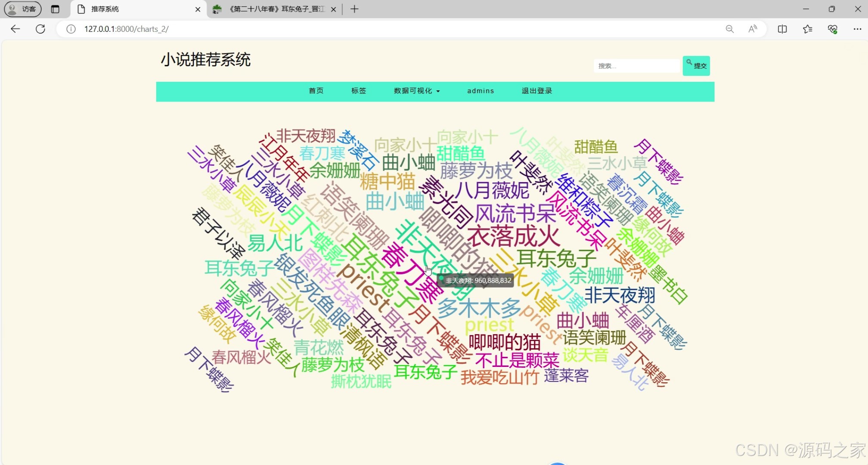Image resolution: width=868 pixels, height=465 pixels.
Task: Click the 首页 menu item
Action: (x=316, y=91)
